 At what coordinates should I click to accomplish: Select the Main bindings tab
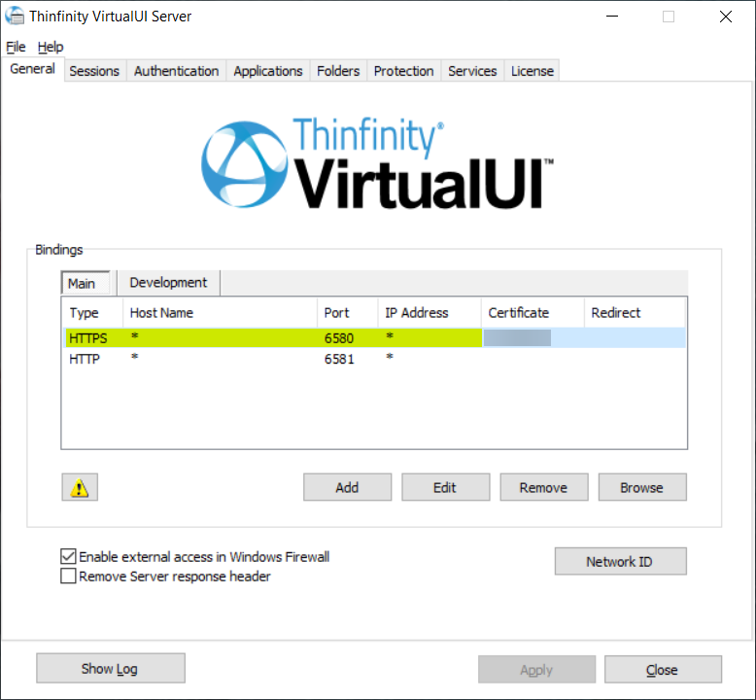[x=86, y=283]
